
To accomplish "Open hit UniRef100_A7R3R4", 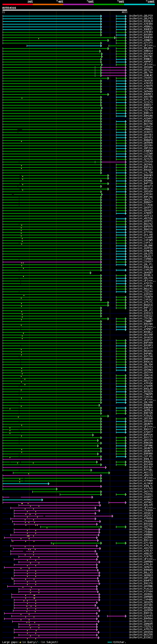I will tap(141, 24).
